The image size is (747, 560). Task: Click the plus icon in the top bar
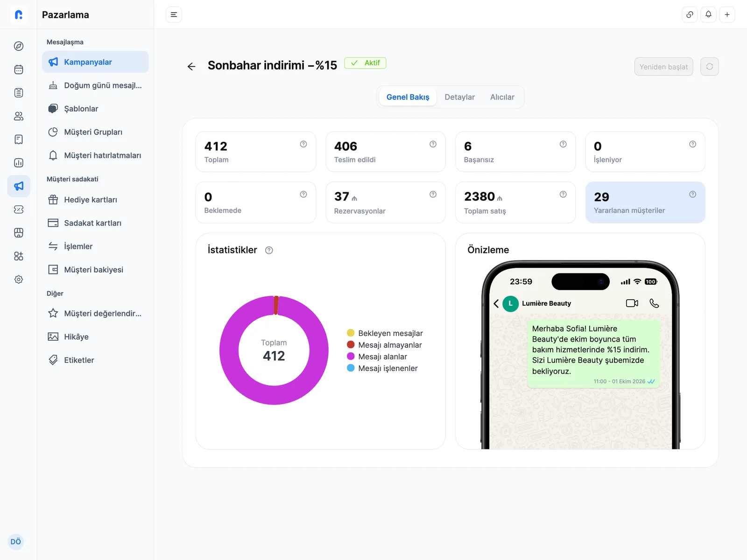click(727, 14)
